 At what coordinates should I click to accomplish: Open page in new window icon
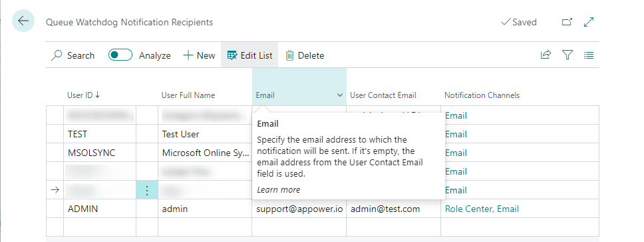pos(567,22)
